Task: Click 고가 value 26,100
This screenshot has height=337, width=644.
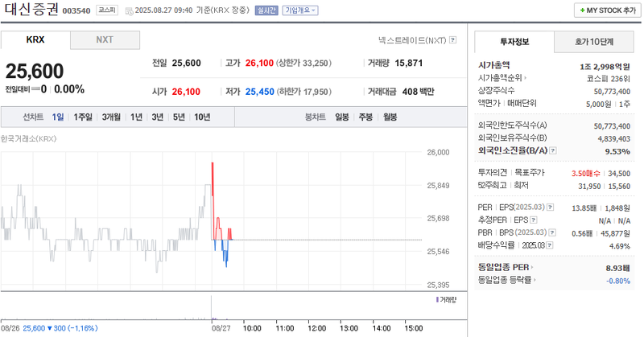Action: point(259,64)
